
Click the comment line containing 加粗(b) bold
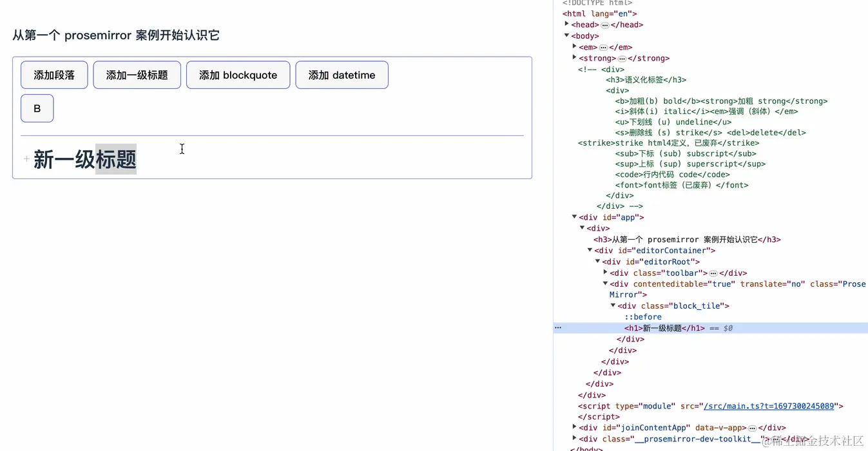[721, 101]
